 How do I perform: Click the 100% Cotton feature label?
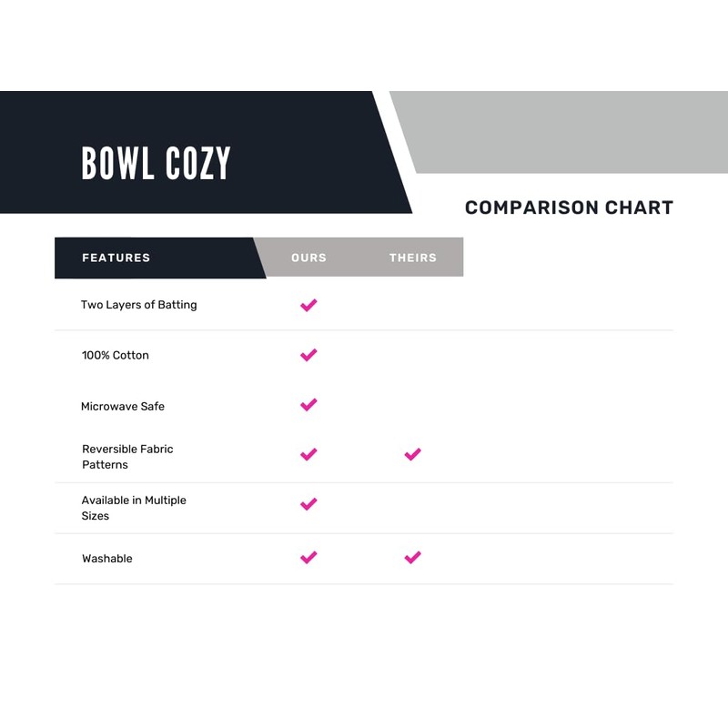coord(116,355)
